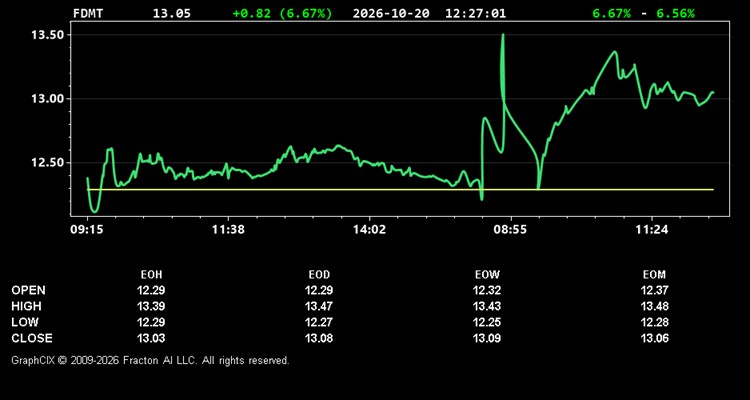This screenshot has width=750, height=400.
Task: Click the OPEN row label
Action: [x=28, y=290]
